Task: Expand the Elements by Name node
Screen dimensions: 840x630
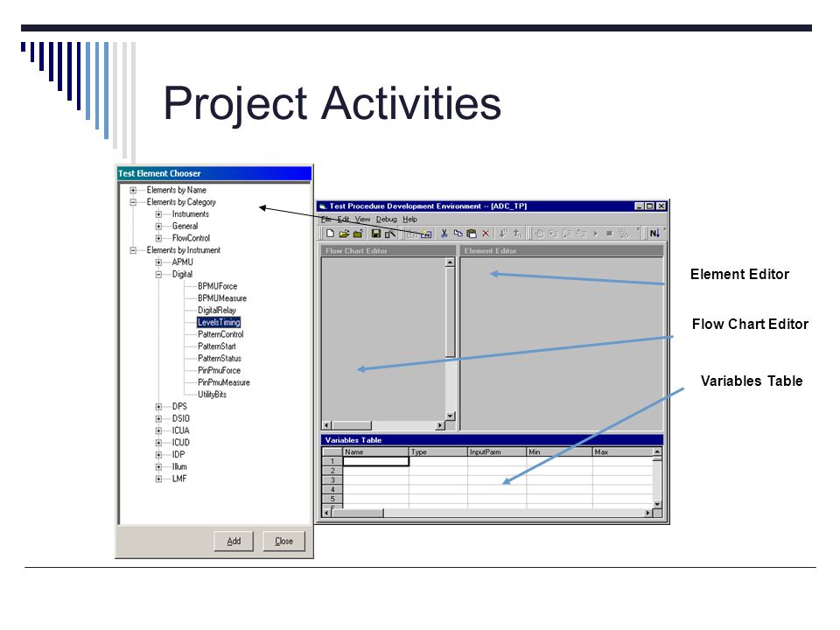Action: pos(133,190)
